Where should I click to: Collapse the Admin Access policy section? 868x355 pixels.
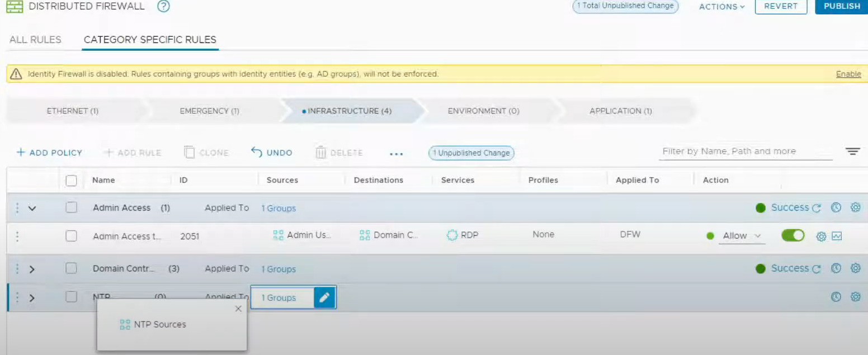(32, 208)
